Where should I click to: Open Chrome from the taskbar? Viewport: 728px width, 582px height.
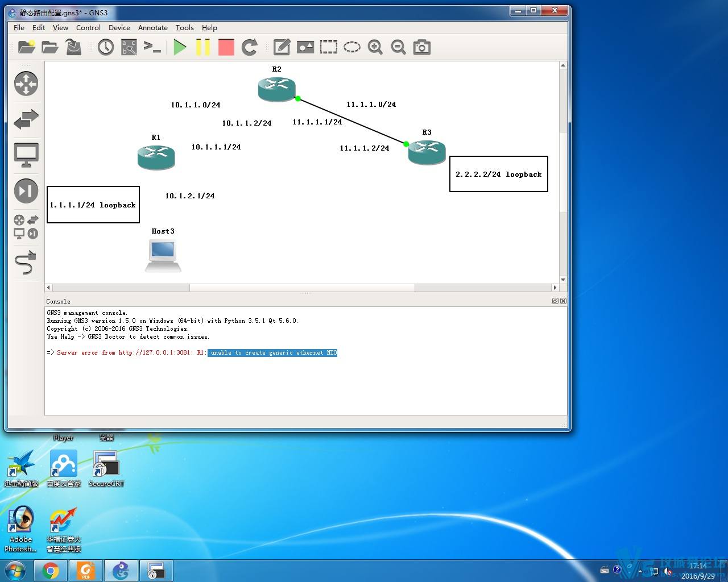point(51,571)
